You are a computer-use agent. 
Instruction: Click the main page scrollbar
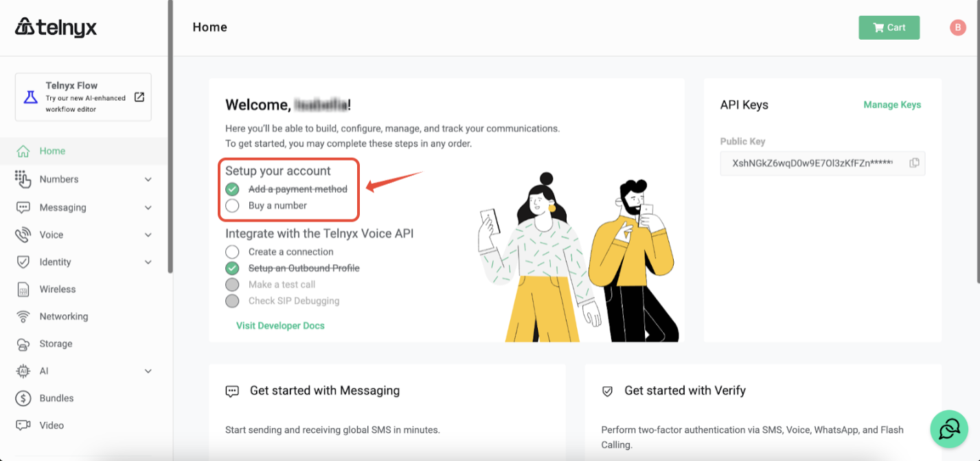977,141
